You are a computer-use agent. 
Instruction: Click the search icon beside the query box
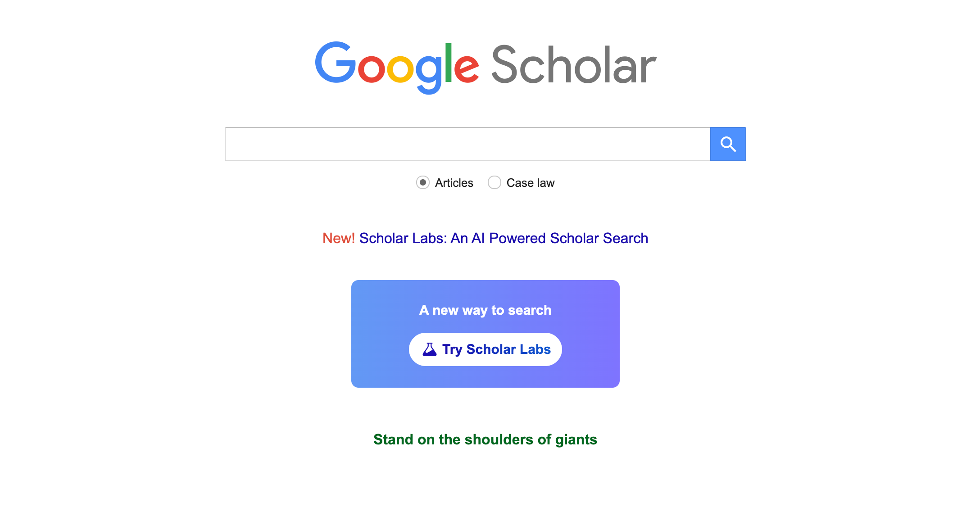tap(728, 144)
